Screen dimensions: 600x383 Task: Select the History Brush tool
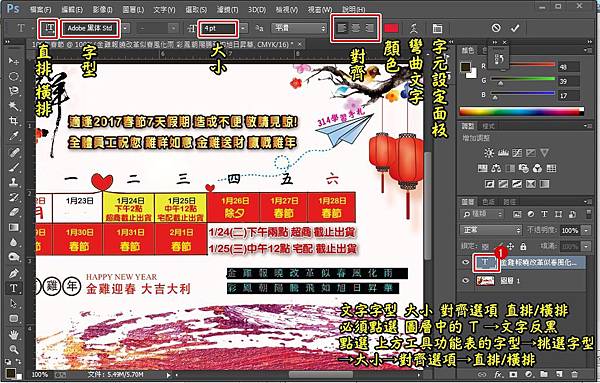point(14,197)
